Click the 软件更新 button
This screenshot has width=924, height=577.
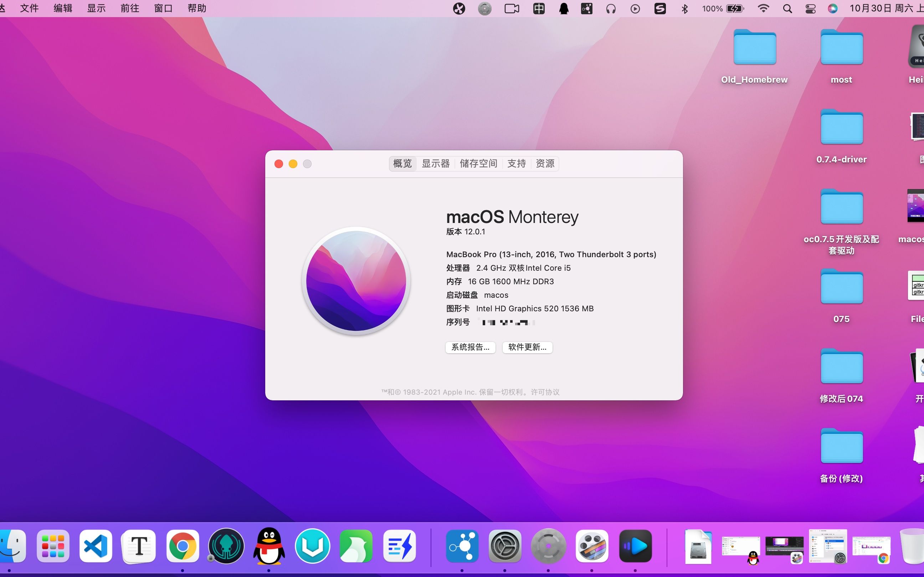click(527, 347)
